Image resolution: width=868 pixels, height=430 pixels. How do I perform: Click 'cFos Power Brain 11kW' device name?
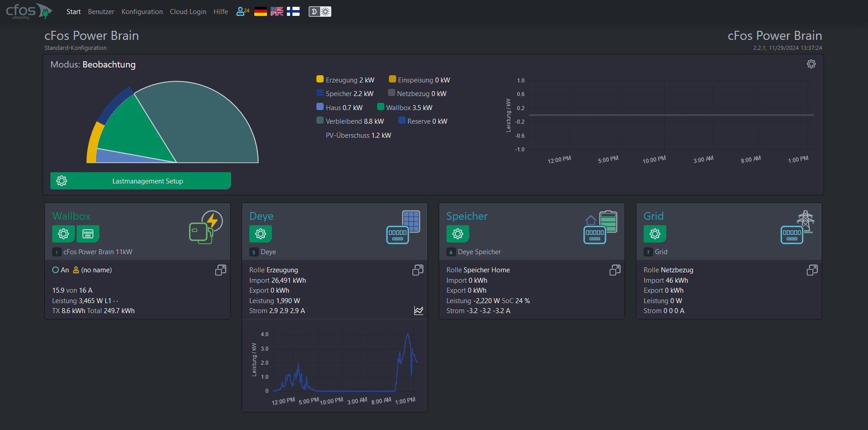click(98, 252)
